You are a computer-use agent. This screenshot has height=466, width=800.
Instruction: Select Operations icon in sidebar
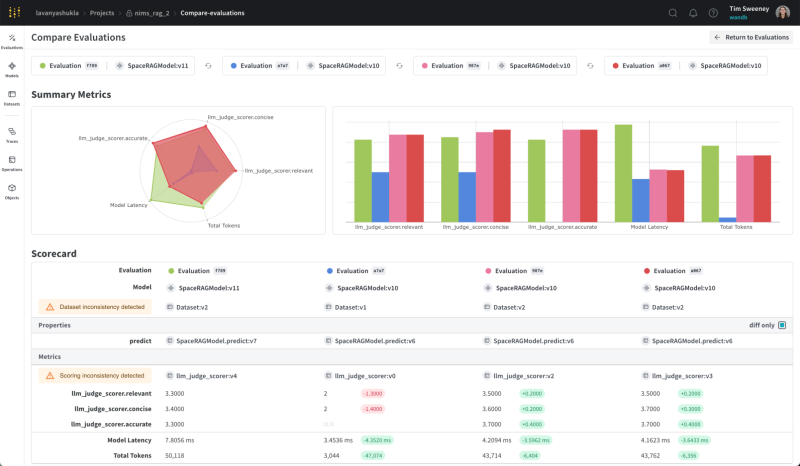(12, 162)
